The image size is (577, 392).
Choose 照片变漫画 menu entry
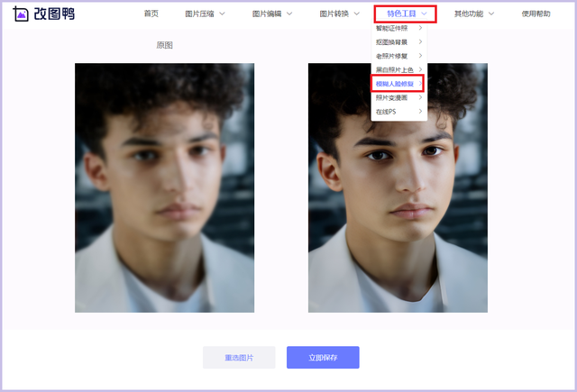click(x=391, y=97)
